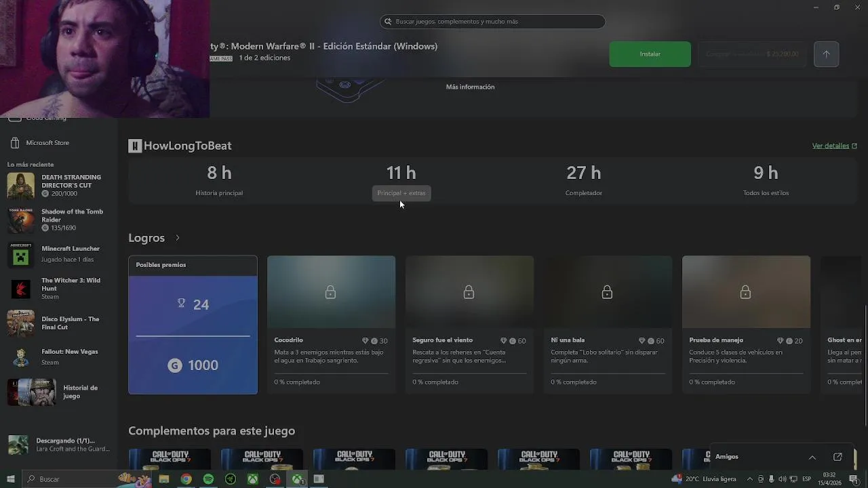
Task: Open the Windows Start menu
Action: (10, 479)
